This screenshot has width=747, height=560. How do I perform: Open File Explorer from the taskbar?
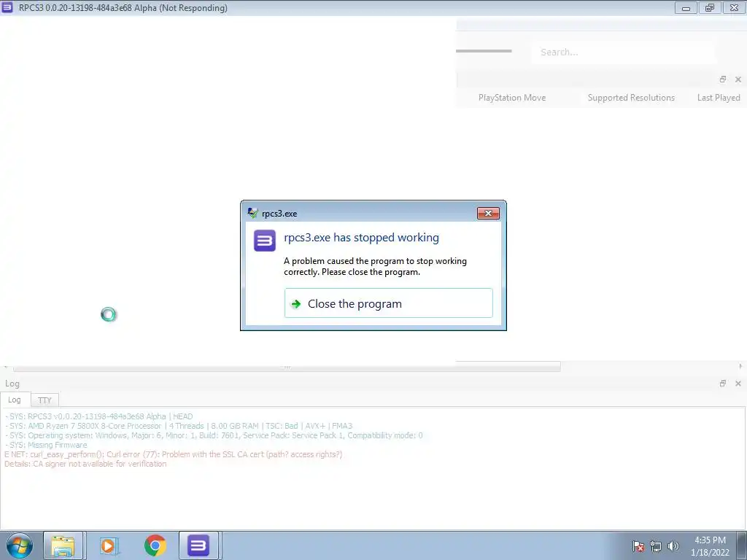pyautogui.click(x=63, y=545)
